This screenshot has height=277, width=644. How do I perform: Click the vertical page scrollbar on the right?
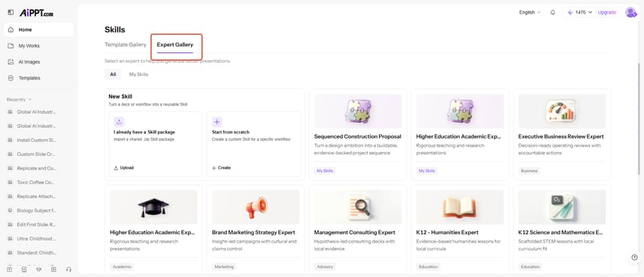[638, 118]
